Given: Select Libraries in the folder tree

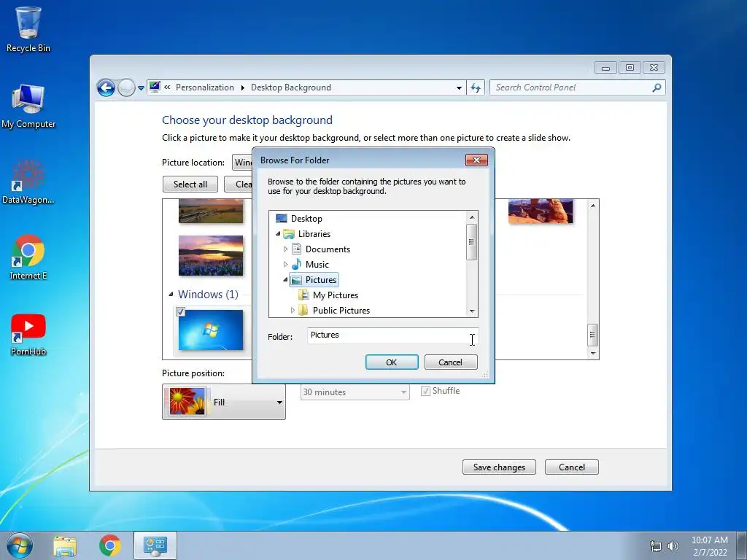Looking at the screenshot, I should click(x=314, y=234).
